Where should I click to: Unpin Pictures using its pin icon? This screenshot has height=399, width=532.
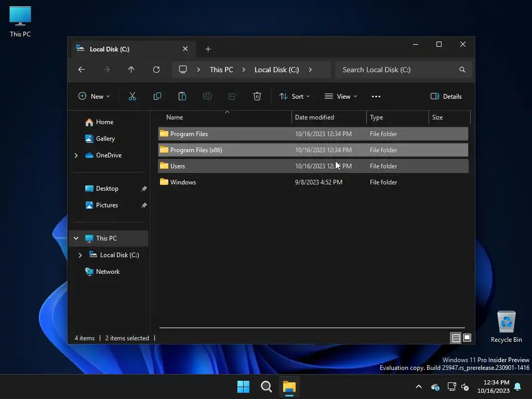pyautogui.click(x=144, y=205)
